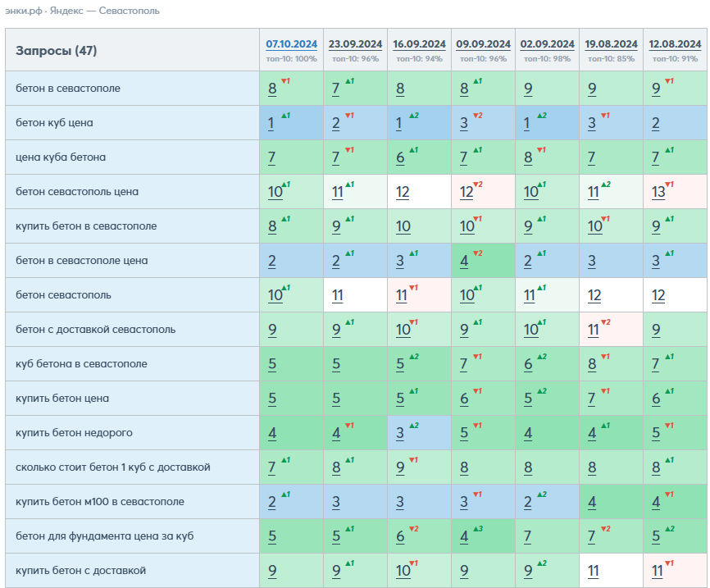Click position 3 for 'купить бетон недорого' on 16.09.2024
Viewport: 710px width, 588px height.
coord(400,433)
